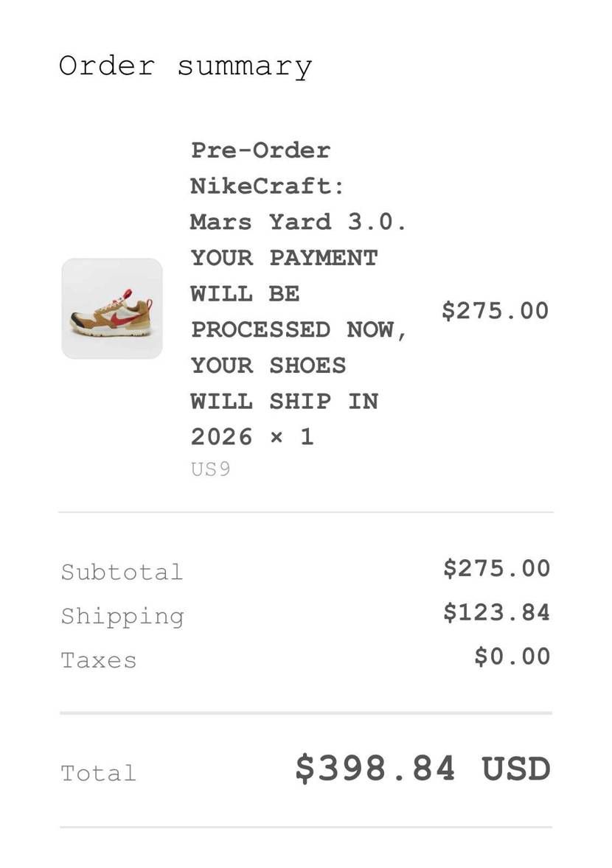Click the $275.00 price beside the product
The height and width of the screenshot is (868, 612).
coord(495,310)
